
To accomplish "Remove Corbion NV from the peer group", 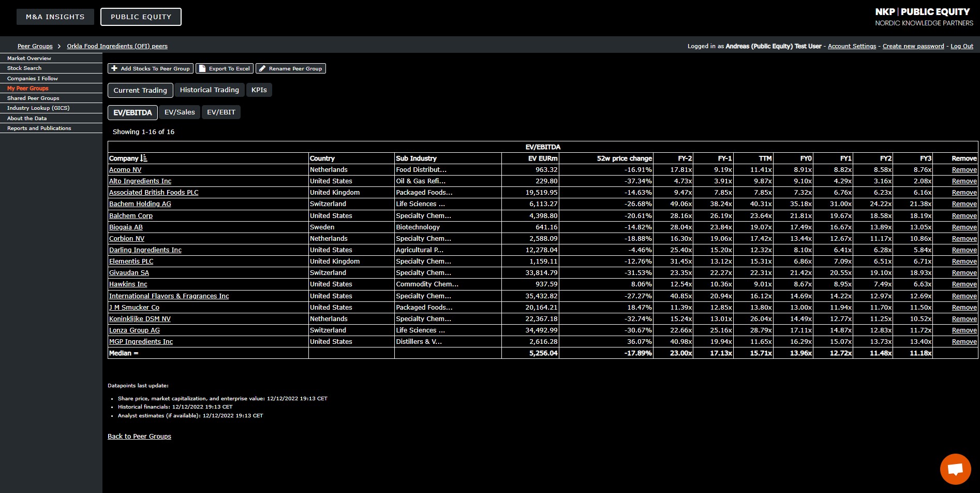I will 964,239.
